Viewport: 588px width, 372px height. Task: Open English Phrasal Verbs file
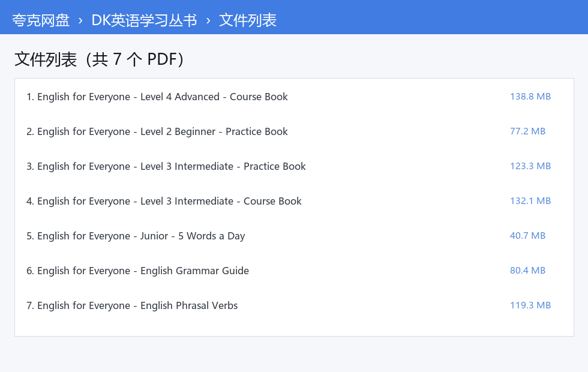pyautogui.click(x=132, y=305)
